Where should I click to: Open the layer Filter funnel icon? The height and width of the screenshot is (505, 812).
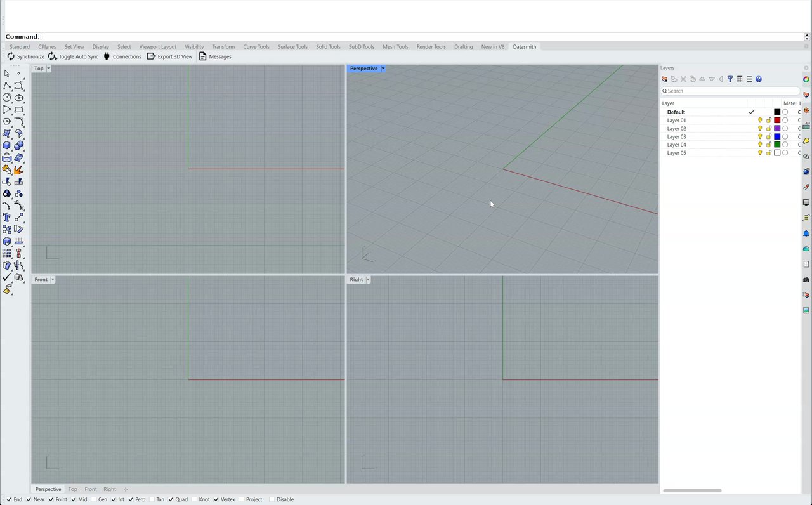tap(730, 79)
